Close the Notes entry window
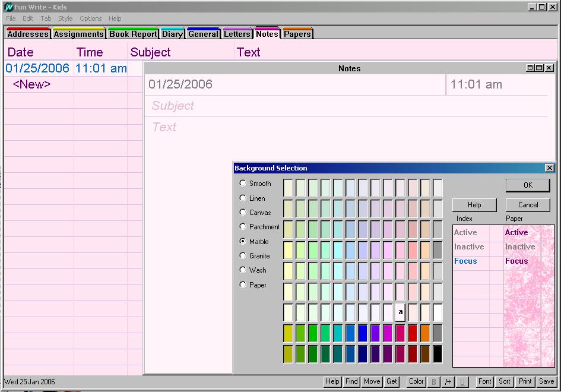This screenshot has height=392, width=561. click(550, 68)
